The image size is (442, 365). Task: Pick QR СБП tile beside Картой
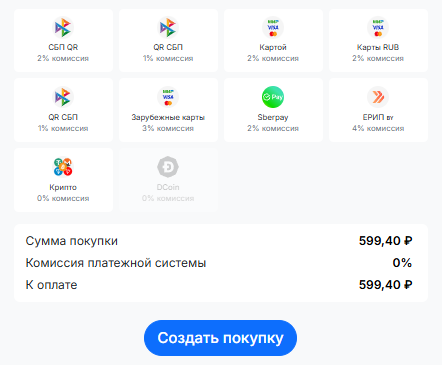[x=168, y=40]
